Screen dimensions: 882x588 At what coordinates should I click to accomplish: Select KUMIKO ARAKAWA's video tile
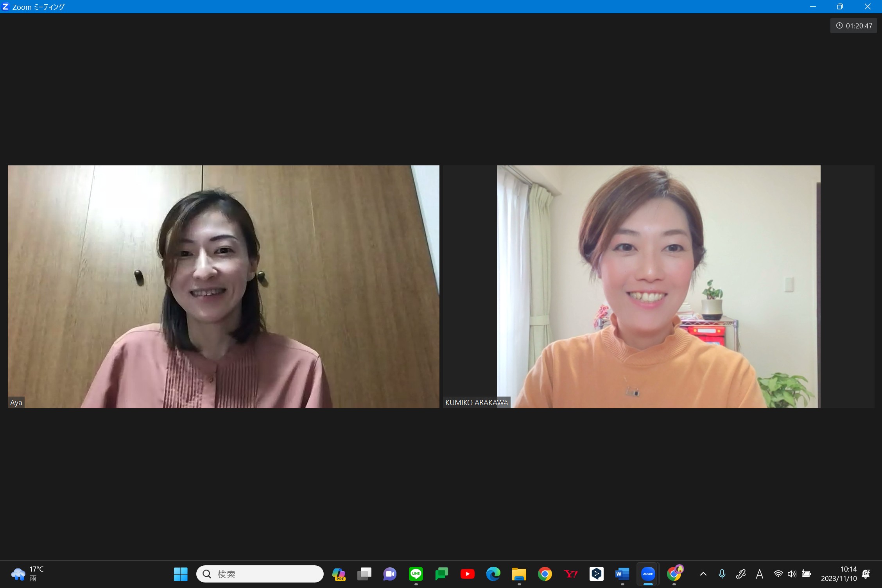[659, 287]
